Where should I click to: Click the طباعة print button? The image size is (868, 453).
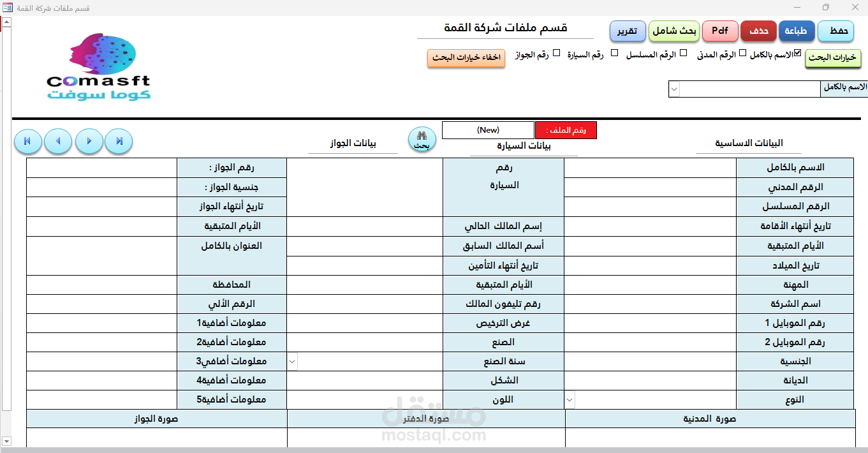(x=797, y=31)
